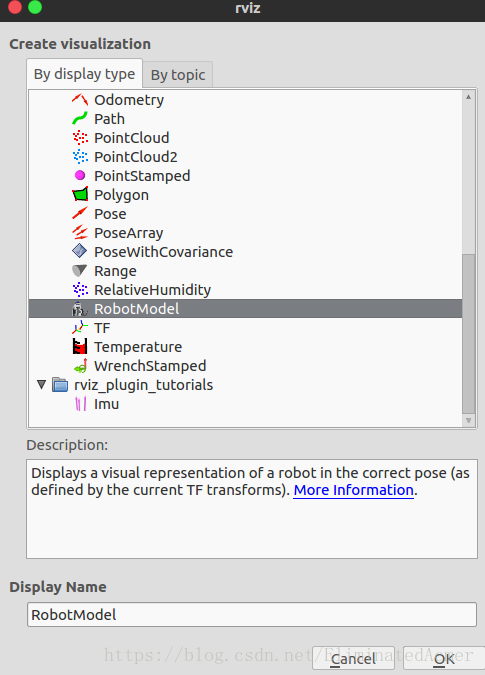The height and width of the screenshot is (675, 485).
Task: Open the By display type tab
Action: click(x=84, y=74)
